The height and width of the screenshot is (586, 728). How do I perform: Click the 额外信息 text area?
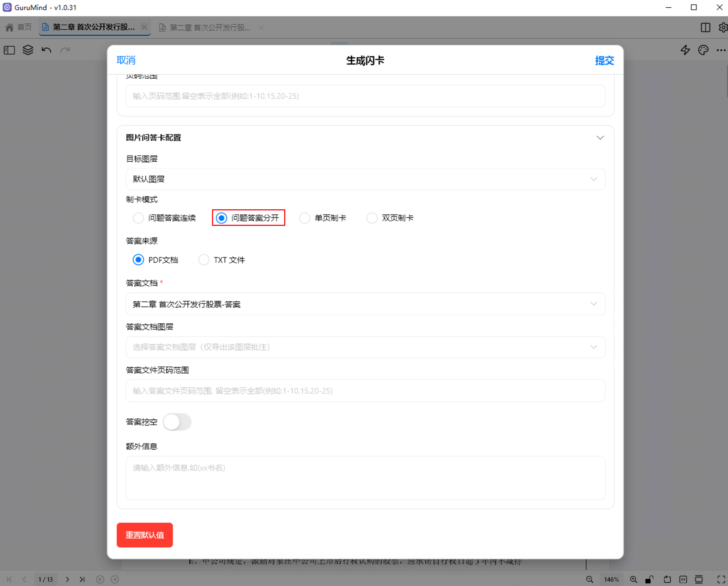pos(365,478)
